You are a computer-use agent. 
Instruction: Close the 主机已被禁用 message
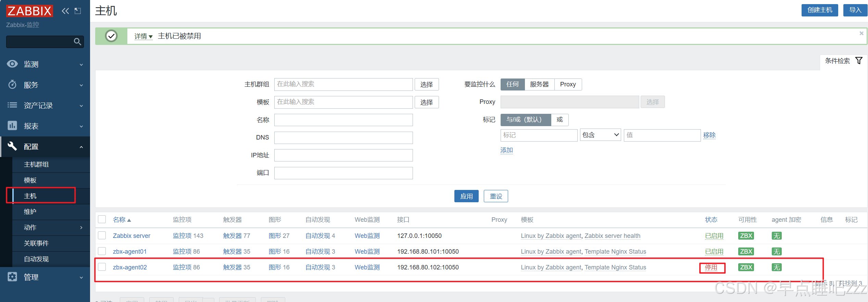tap(861, 33)
